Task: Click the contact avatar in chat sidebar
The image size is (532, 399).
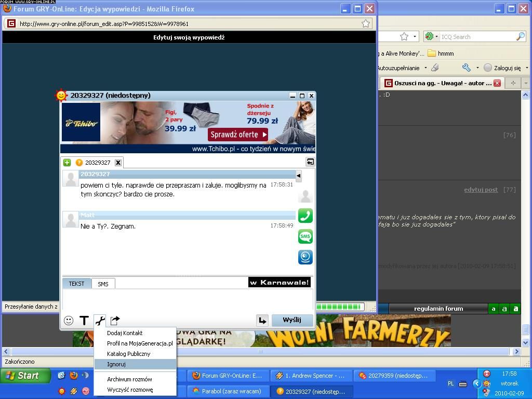Action: pyautogui.click(x=305, y=196)
